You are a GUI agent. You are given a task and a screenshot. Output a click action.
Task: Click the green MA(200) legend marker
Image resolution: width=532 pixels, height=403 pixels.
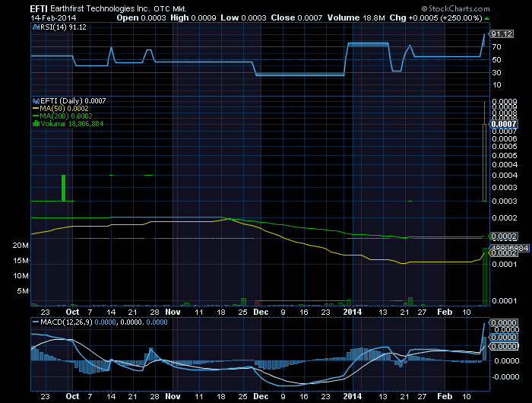pyautogui.click(x=34, y=116)
